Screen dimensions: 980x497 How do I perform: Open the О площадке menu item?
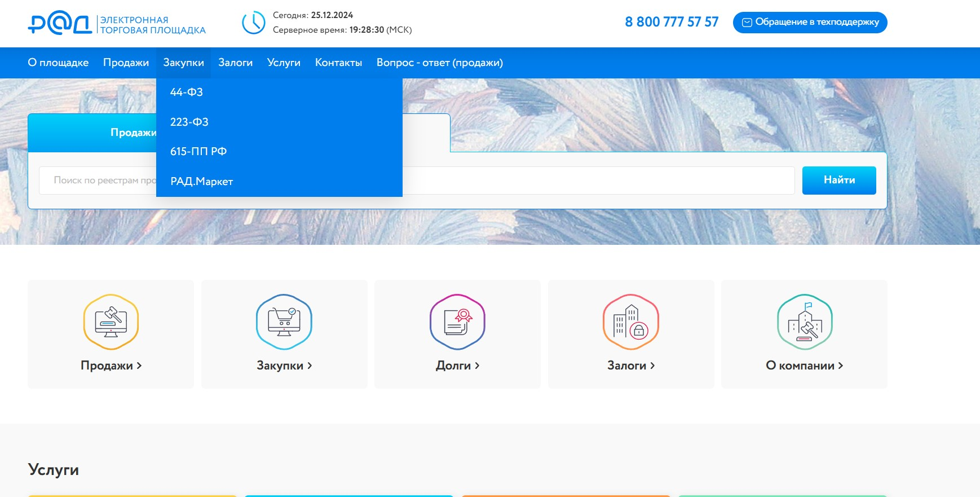coord(58,63)
